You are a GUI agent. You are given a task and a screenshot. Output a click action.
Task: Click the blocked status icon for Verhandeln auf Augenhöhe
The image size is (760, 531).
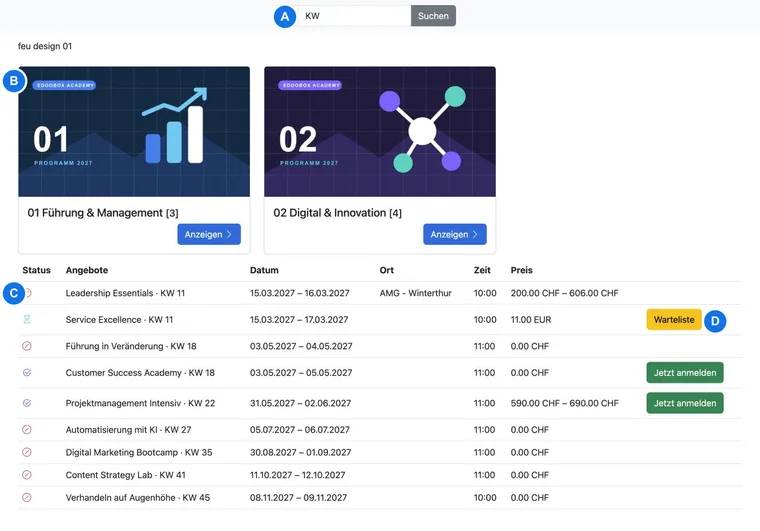click(x=27, y=498)
